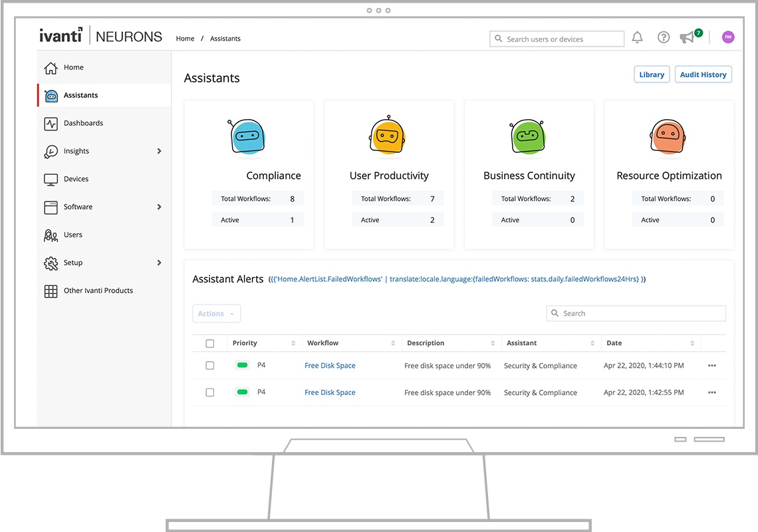Open Devices from the sidebar
Viewport: 758px width, 532px height.
[76, 180]
